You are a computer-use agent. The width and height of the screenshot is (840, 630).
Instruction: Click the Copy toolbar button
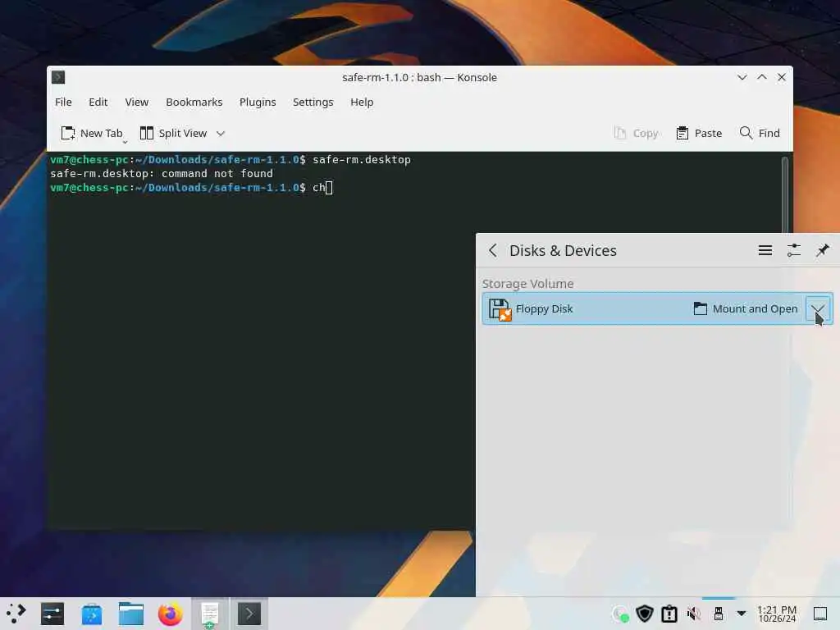tap(636, 134)
